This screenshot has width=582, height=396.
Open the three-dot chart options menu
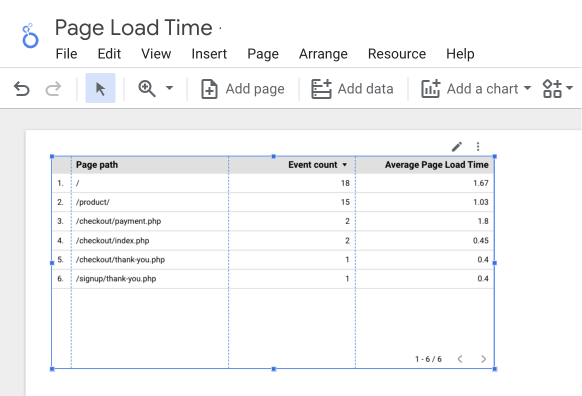click(478, 147)
